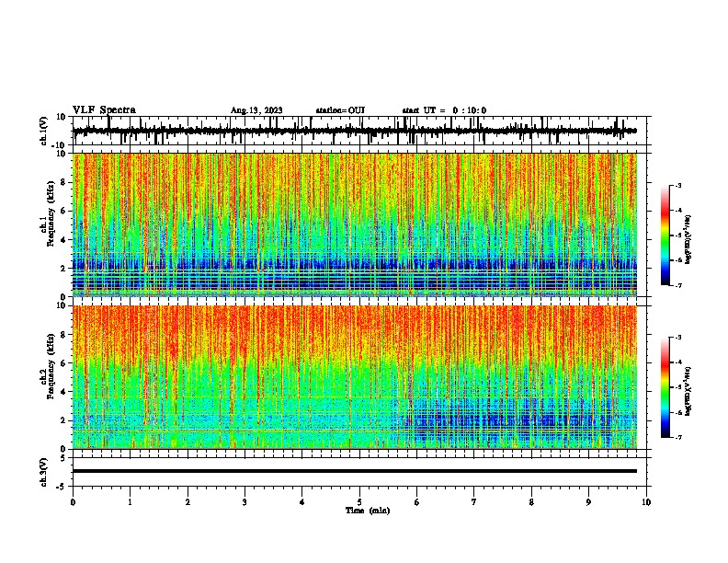
Task: Click the ch.1 color bar PSD unit label
Action: [x=688, y=240]
